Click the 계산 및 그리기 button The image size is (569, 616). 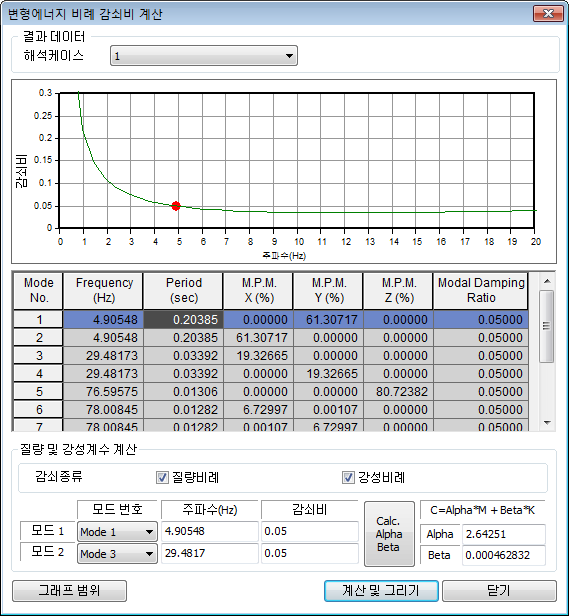pos(381,591)
